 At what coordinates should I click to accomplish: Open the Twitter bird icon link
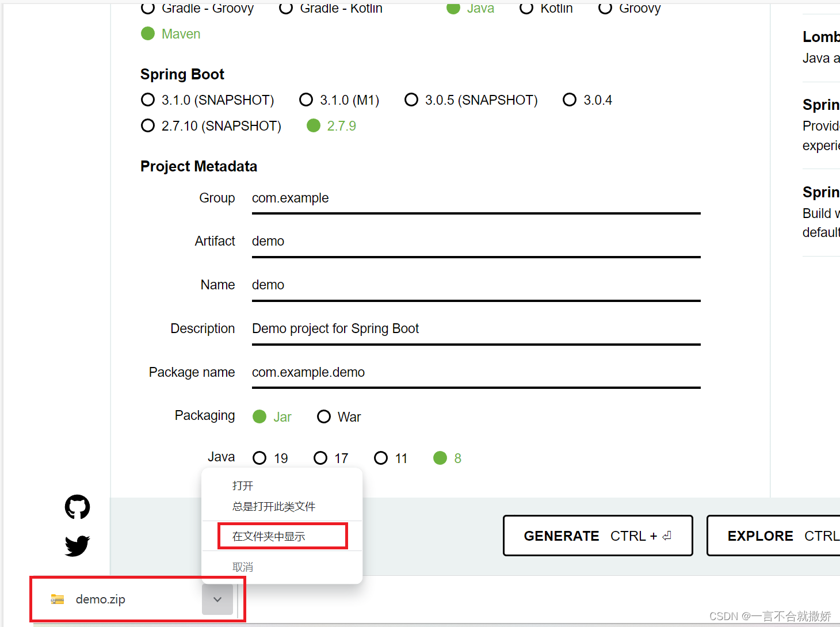click(x=77, y=546)
